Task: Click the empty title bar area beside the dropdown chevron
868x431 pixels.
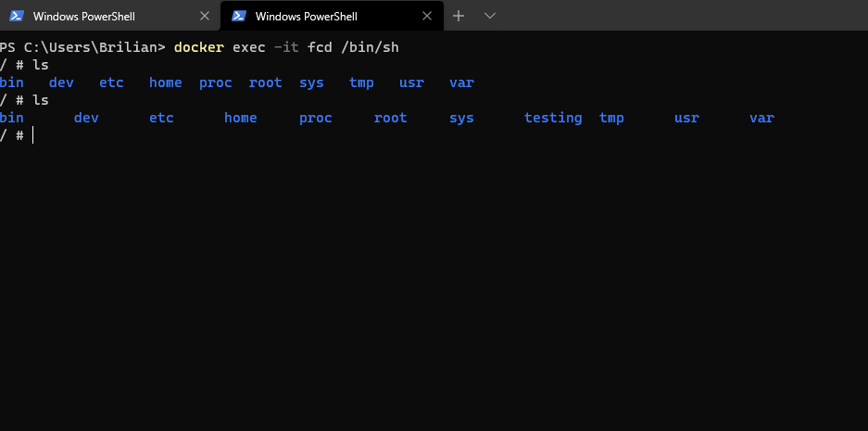Action: [x=681, y=16]
